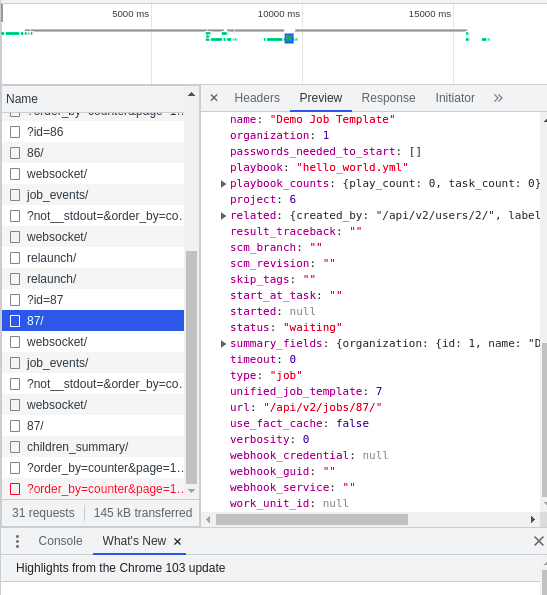This screenshot has height=595, width=547.
Task: Click blue selected marker in timeline overview
Action: point(289,38)
